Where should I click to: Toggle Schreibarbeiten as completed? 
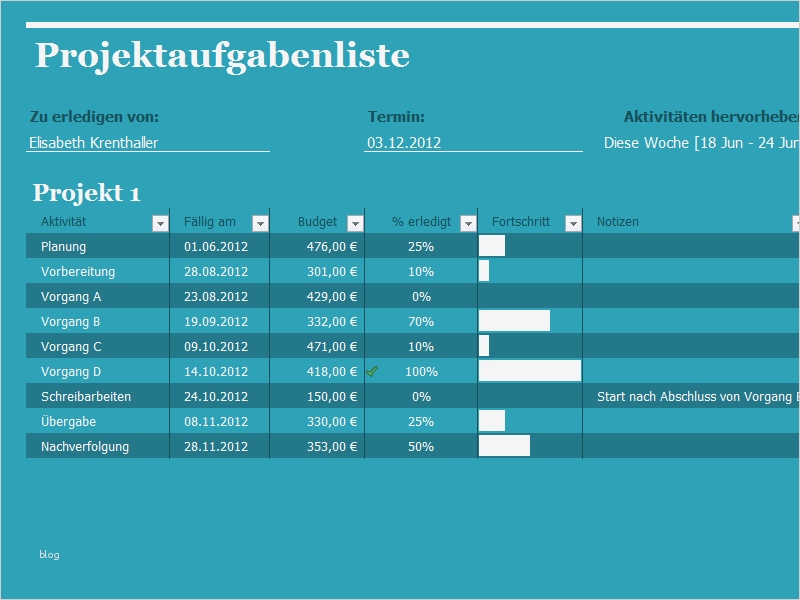371,396
